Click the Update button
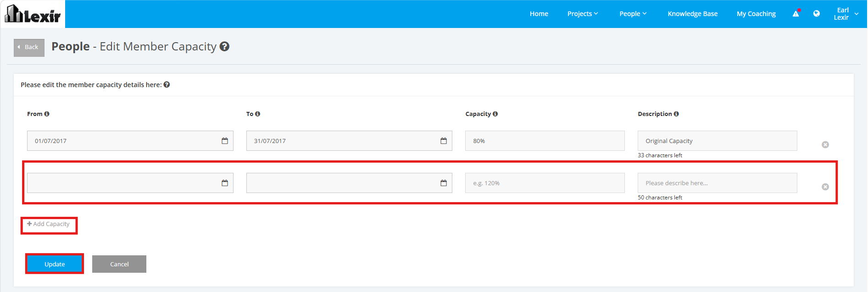 pyautogui.click(x=55, y=264)
